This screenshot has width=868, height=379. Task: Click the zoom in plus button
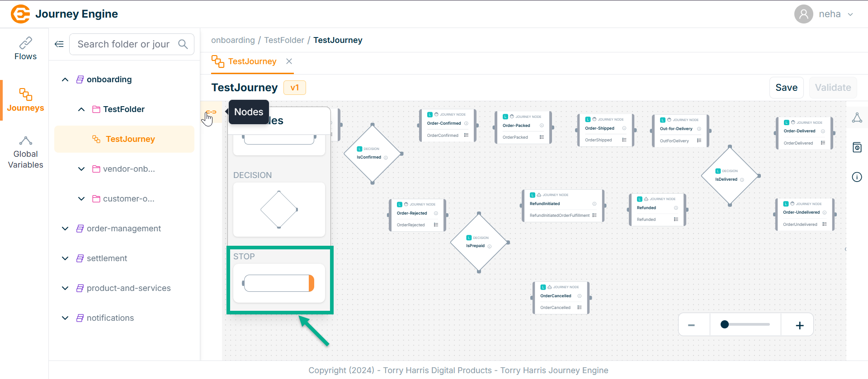click(799, 325)
